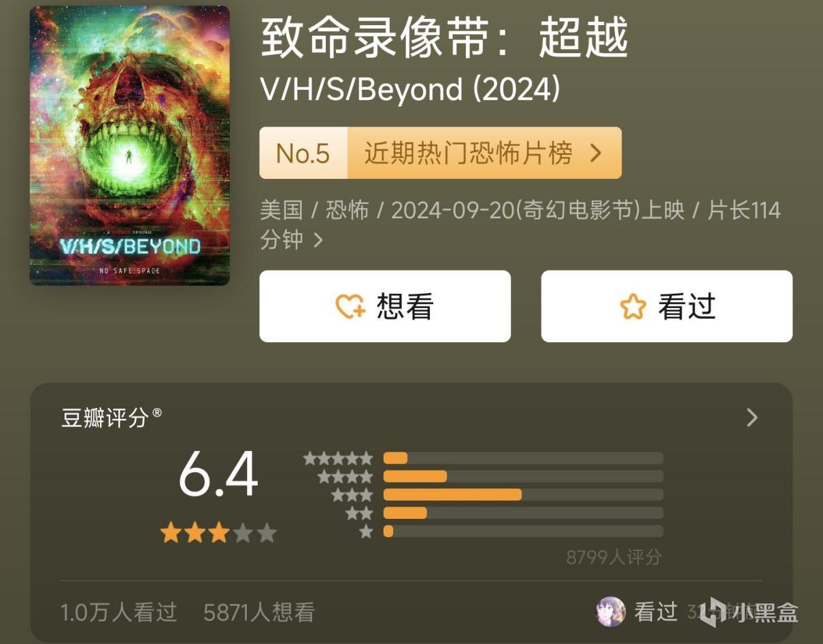823x644 pixels.
Task: Expand movie details arrow after 分钟
Action: pyautogui.click(x=318, y=239)
